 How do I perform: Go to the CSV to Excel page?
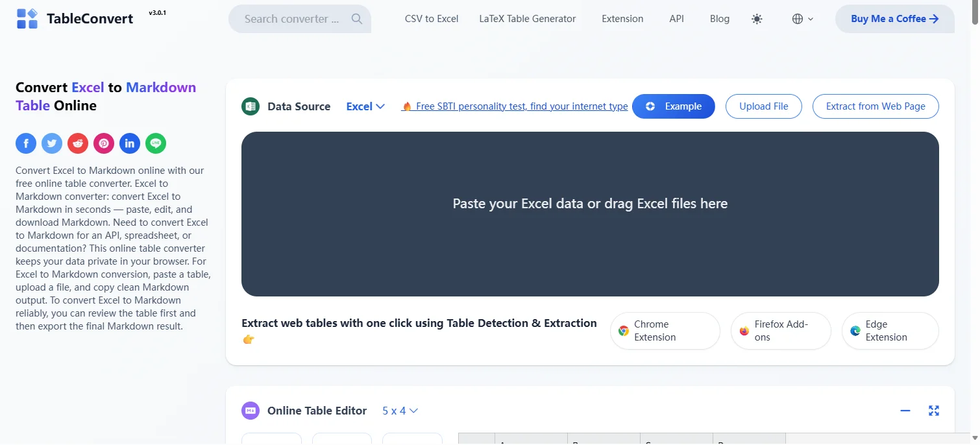click(x=431, y=19)
